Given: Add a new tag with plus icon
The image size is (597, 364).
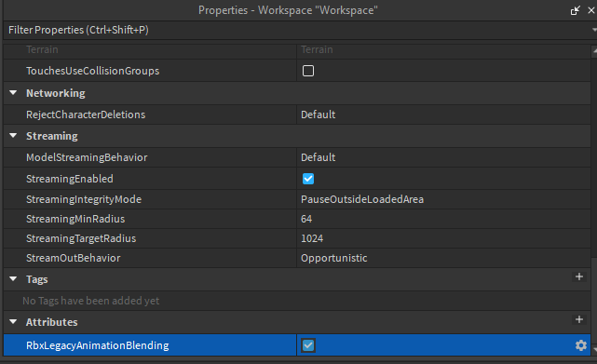Looking at the screenshot, I should [579, 276].
